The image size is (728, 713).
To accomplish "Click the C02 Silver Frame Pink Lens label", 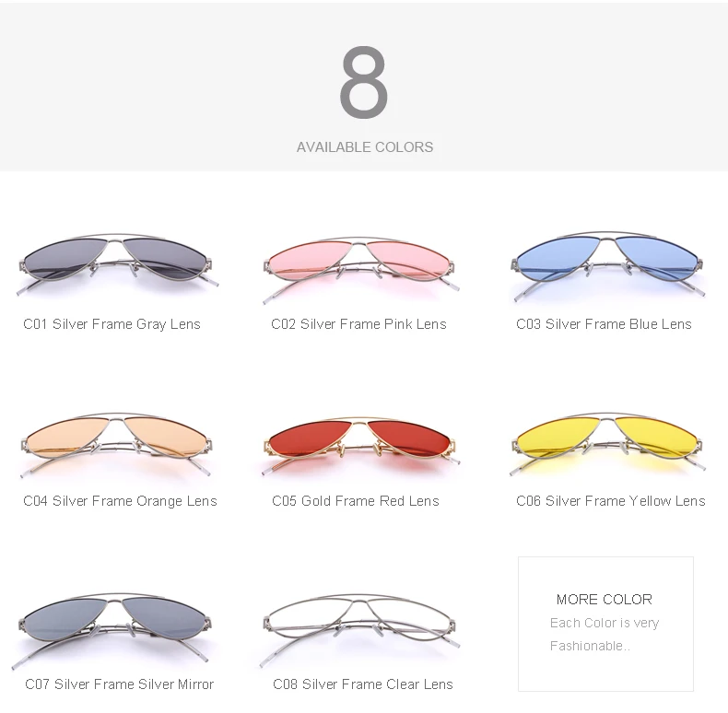I will [358, 324].
